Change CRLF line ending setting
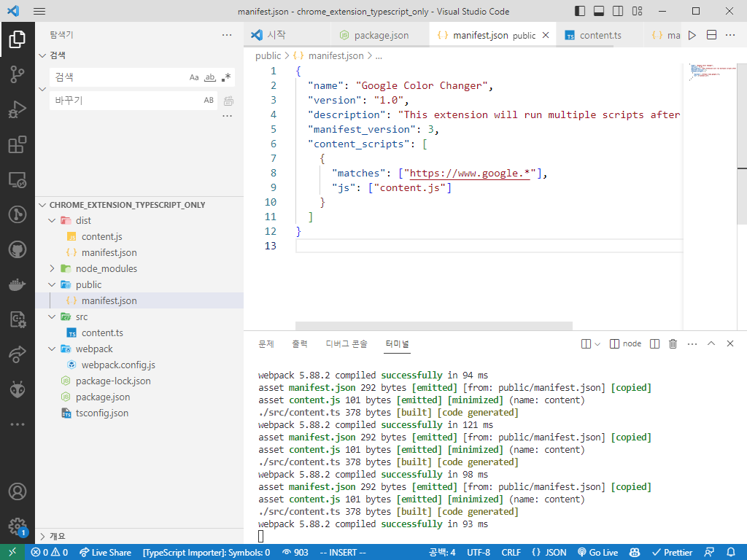The width and height of the screenshot is (747, 560). (511, 553)
